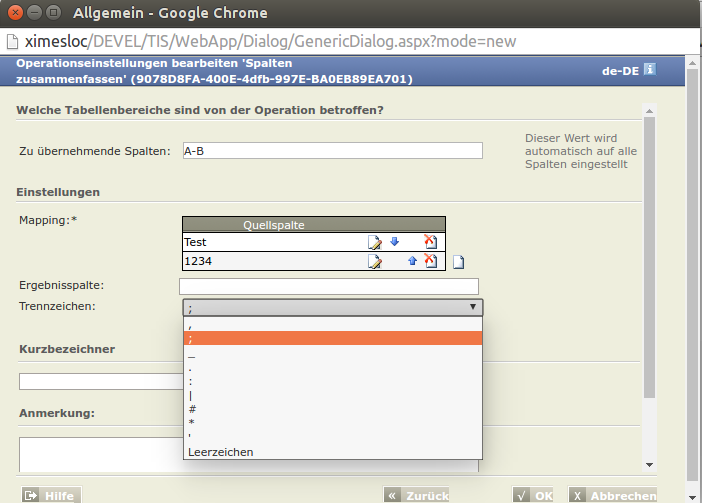The width and height of the screenshot is (702, 503).
Task: Select the '*' separator option
Action: (x=333, y=422)
